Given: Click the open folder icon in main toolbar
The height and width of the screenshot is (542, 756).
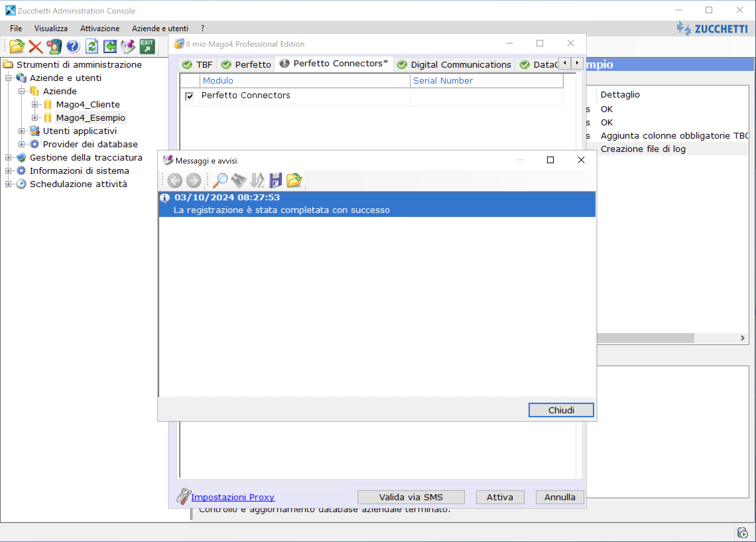Looking at the screenshot, I should 17,46.
